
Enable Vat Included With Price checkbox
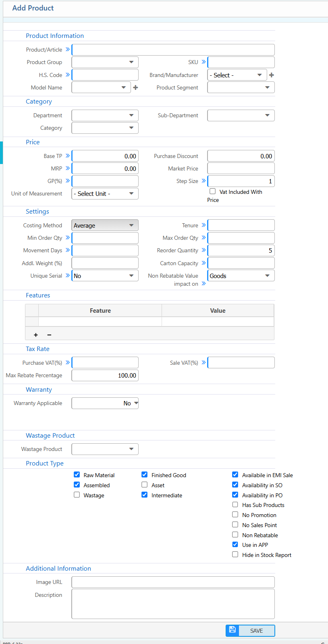[212, 191]
